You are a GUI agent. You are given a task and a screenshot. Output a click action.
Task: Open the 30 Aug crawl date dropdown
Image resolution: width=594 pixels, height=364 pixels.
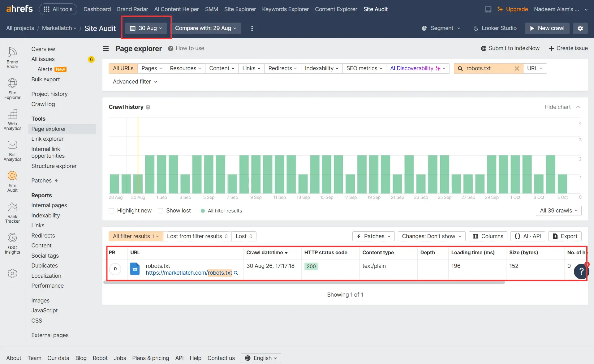pos(146,28)
